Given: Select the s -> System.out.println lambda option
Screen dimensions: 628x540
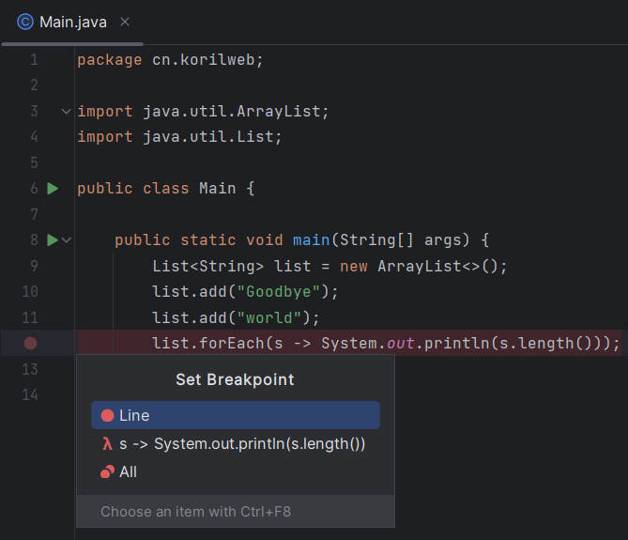Looking at the screenshot, I should pyautogui.click(x=242, y=444).
